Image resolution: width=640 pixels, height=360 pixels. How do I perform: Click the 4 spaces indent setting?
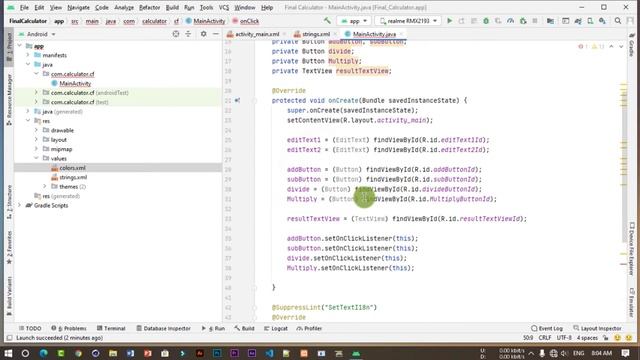click(x=587, y=338)
